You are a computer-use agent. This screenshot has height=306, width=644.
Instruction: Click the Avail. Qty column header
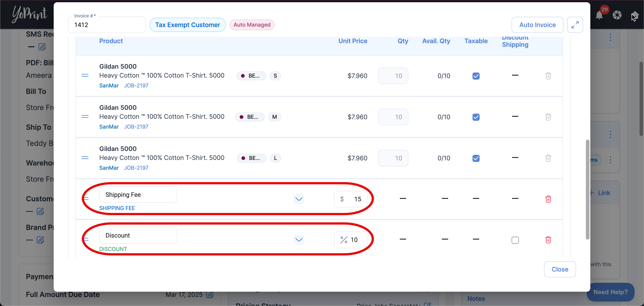click(x=436, y=41)
